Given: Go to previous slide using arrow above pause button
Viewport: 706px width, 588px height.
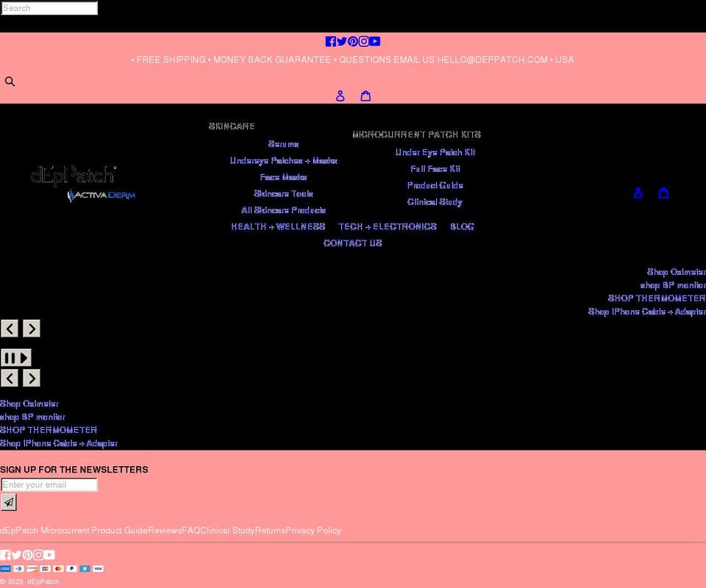Looking at the screenshot, I should (10, 329).
